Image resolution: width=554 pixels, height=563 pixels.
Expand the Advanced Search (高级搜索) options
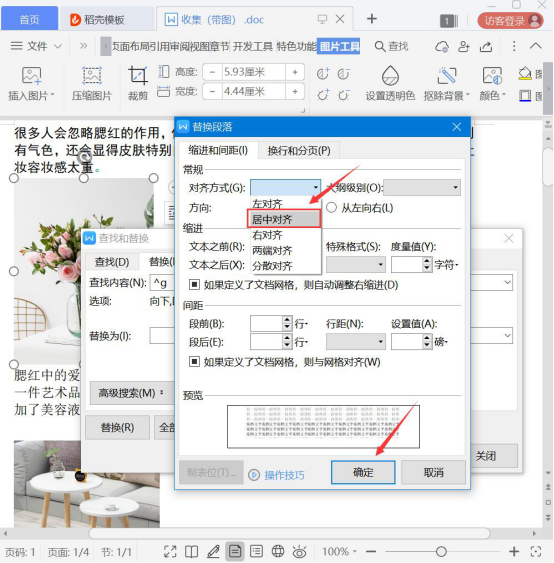(131, 393)
